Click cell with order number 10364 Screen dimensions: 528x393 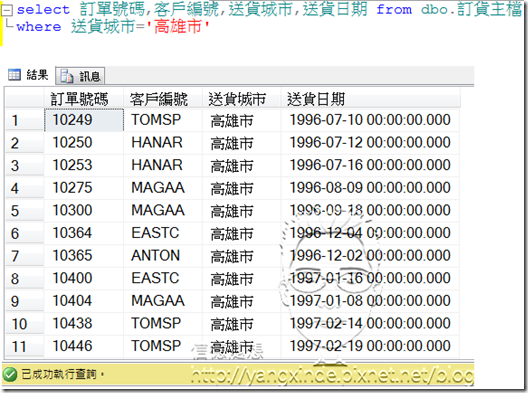[x=84, y=233]
